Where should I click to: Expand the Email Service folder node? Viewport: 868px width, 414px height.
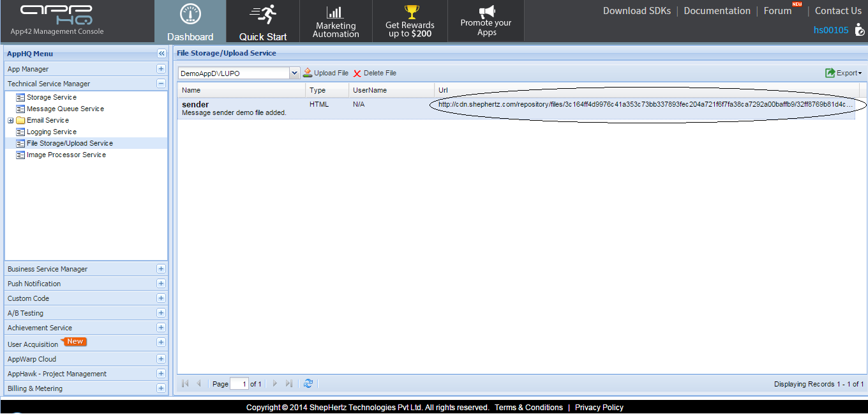(10, 121)
